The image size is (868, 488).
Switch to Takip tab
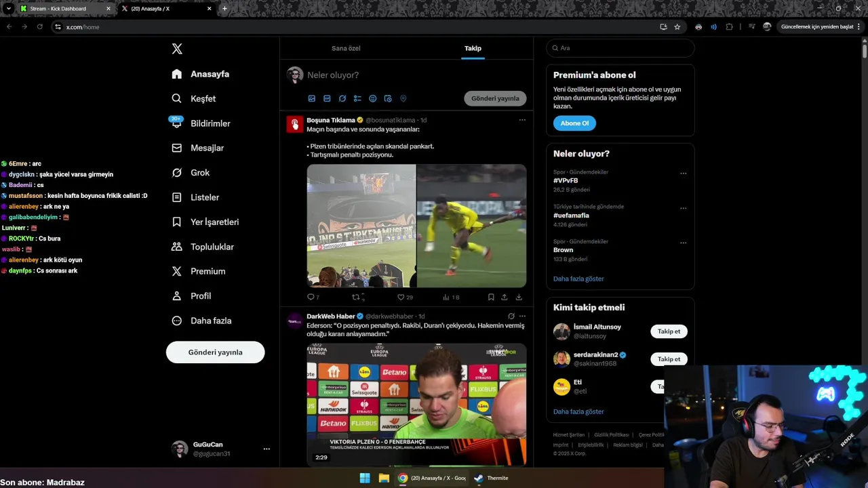pyautogui.click(x=473, y=48)
